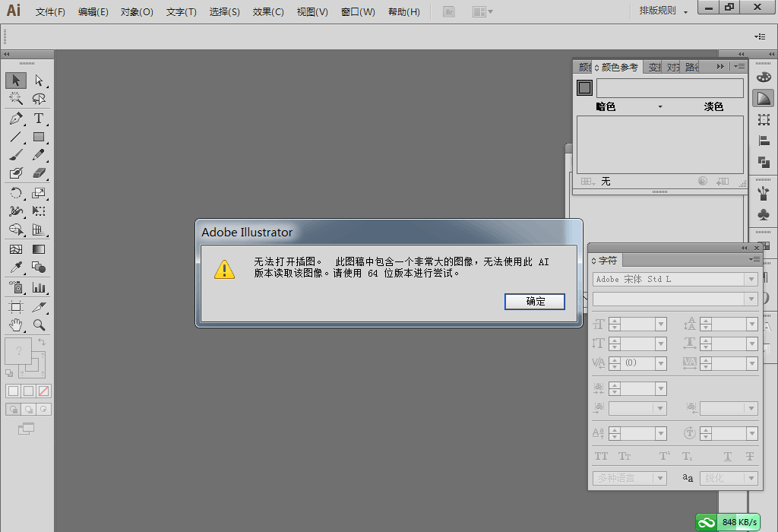Select the Pencil tool
The width and height of the screenshot is (778, 532).
39,155
